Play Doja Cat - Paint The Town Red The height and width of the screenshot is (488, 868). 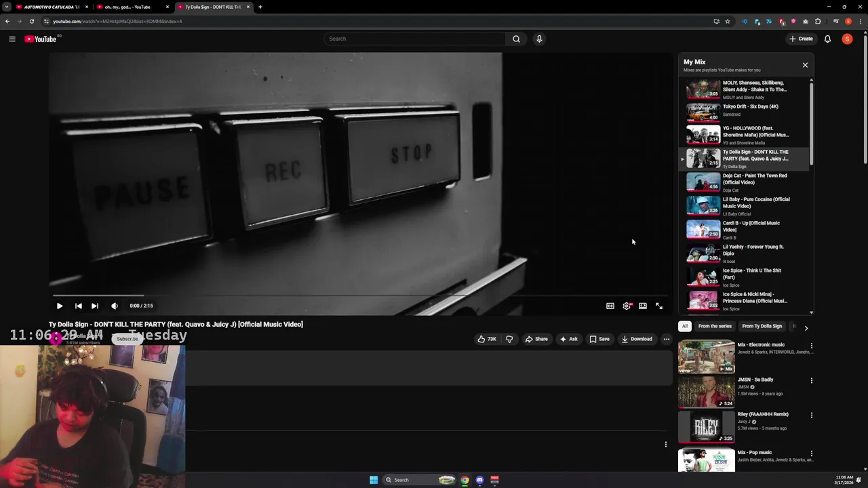(745, 182)
